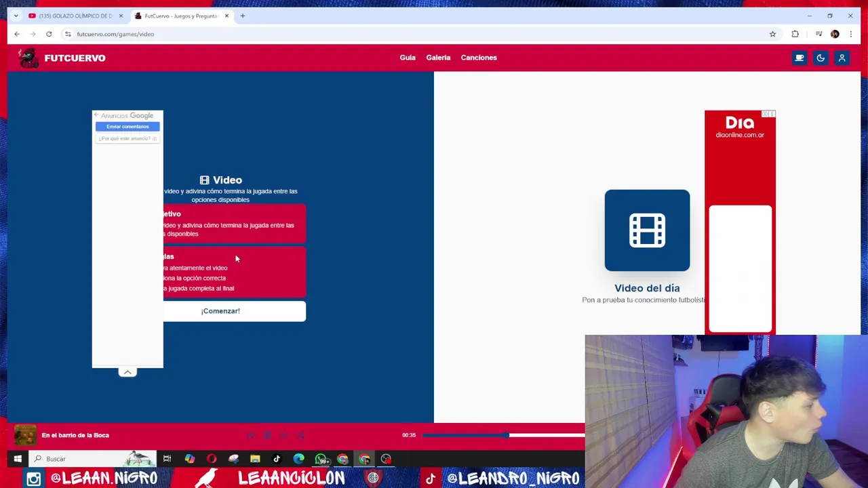Open the Guía menu item

point(408,58)
